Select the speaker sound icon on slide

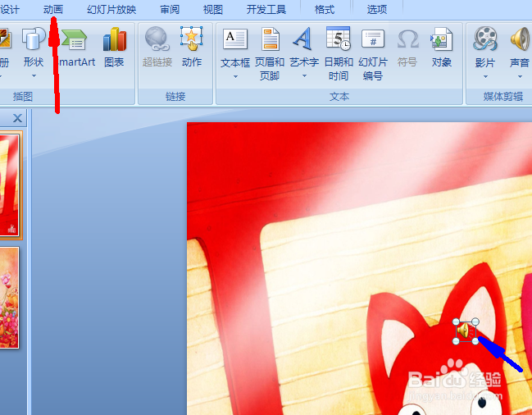click(x=466, y=331)
